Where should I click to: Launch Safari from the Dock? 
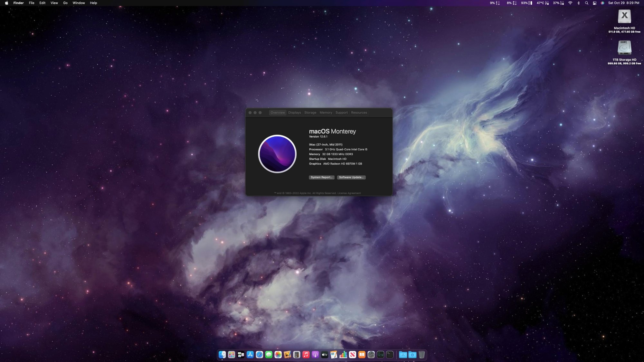click(x=260, y=355)
